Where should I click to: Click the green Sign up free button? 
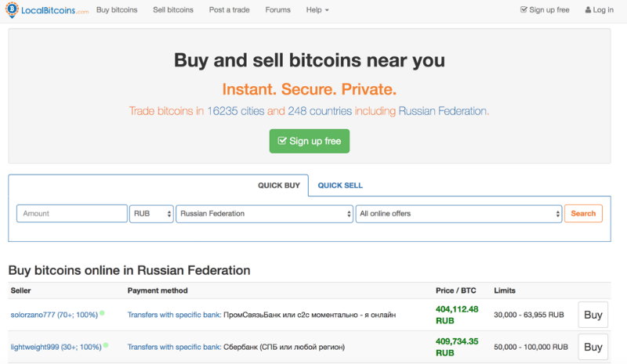click(x=310, y=141)
